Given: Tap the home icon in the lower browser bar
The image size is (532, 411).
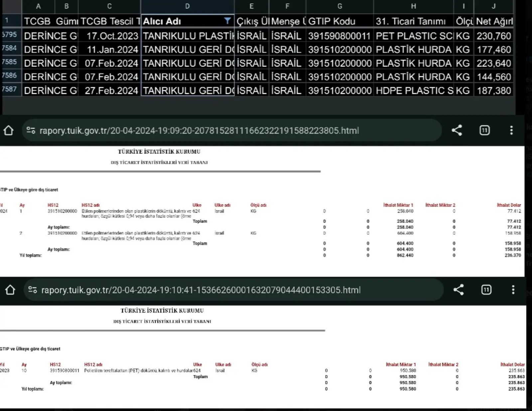Looking at the screenshot, I should pyautogui.click(x=10, y=290).
